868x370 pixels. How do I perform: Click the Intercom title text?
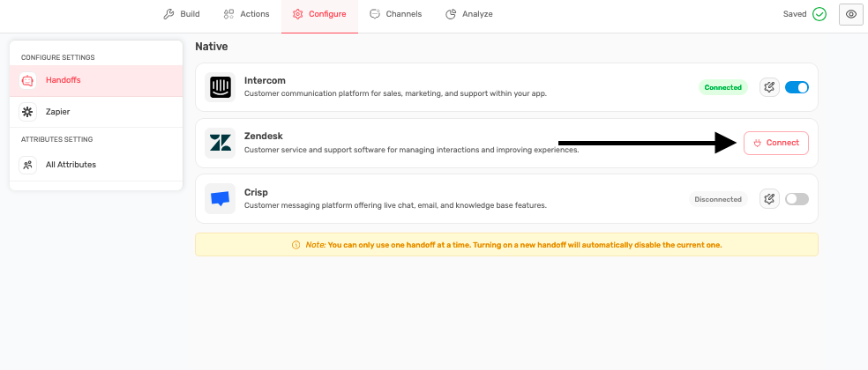click(x=265, y=81)
